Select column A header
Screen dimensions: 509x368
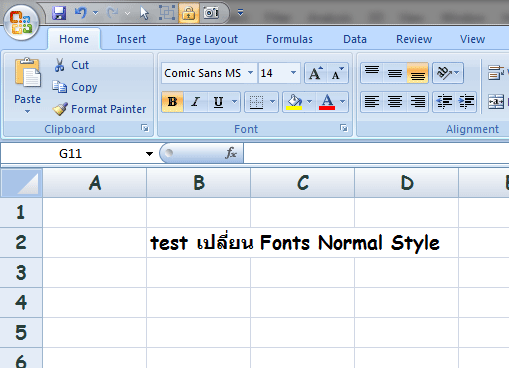[x=95, y=183]
